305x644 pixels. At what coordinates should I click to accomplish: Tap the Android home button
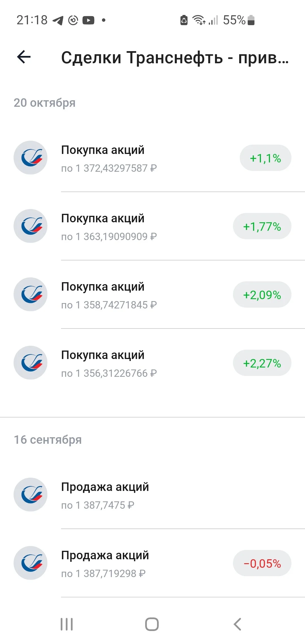click(x=152, y=624)
